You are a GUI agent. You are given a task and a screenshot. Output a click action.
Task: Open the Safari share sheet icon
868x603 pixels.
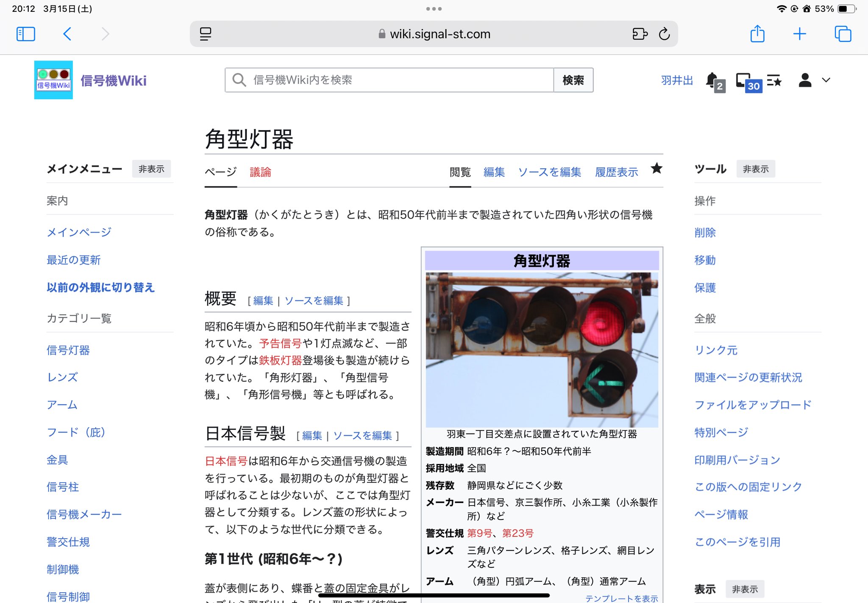pyautogui.click(x=757, y=33)
